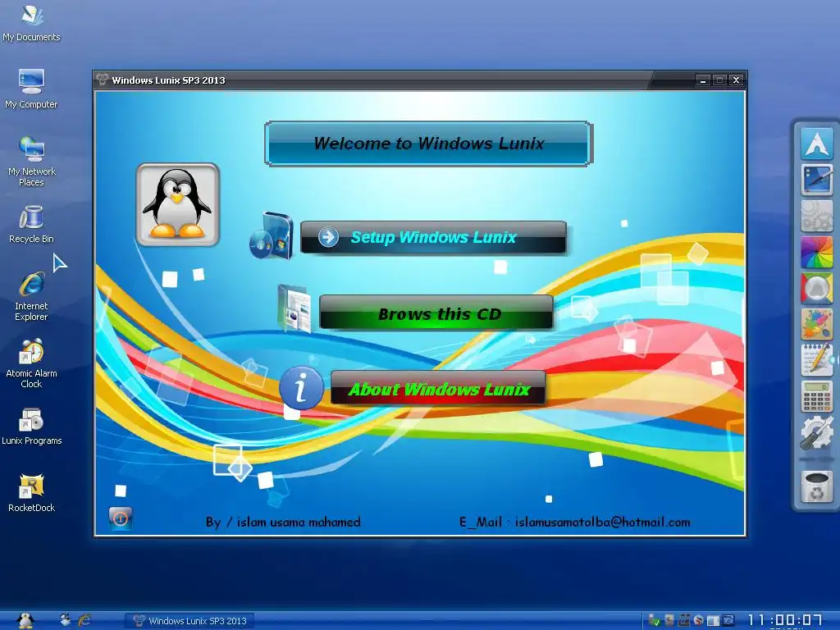Viewport: 840px width, 630px height.
Task: Click the CD software box icon
Action: 272,235
